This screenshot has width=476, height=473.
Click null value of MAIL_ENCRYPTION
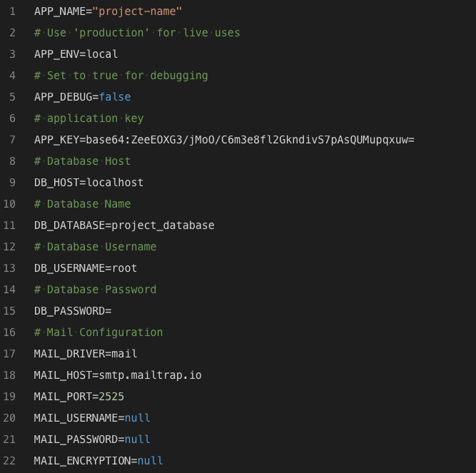pos(151,461)
